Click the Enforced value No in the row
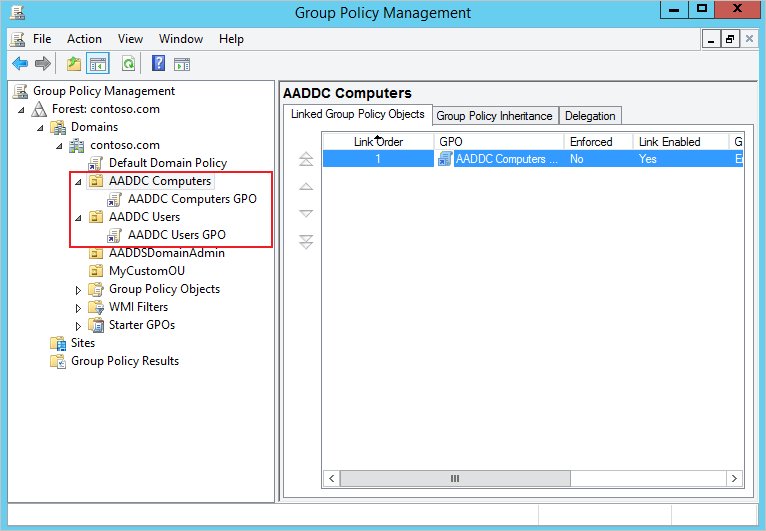This screenshot has width=766, height=531. (x=576, y=159)
